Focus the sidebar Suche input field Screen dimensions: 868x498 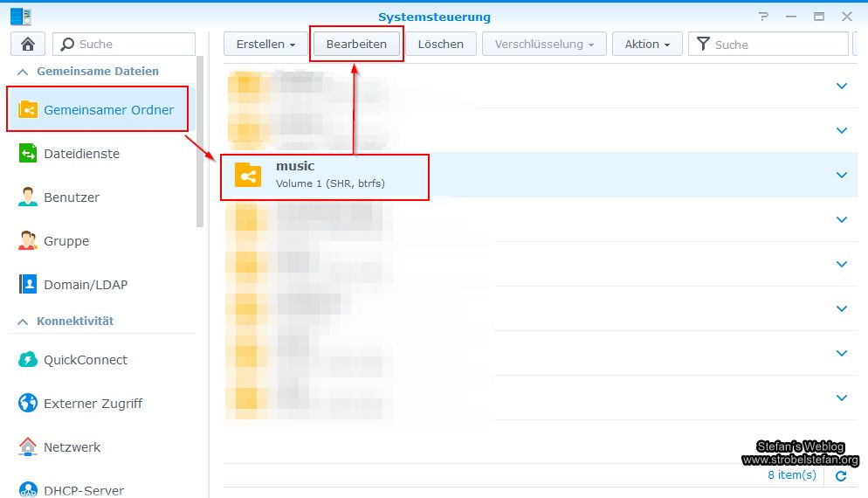tap(124, 44)
